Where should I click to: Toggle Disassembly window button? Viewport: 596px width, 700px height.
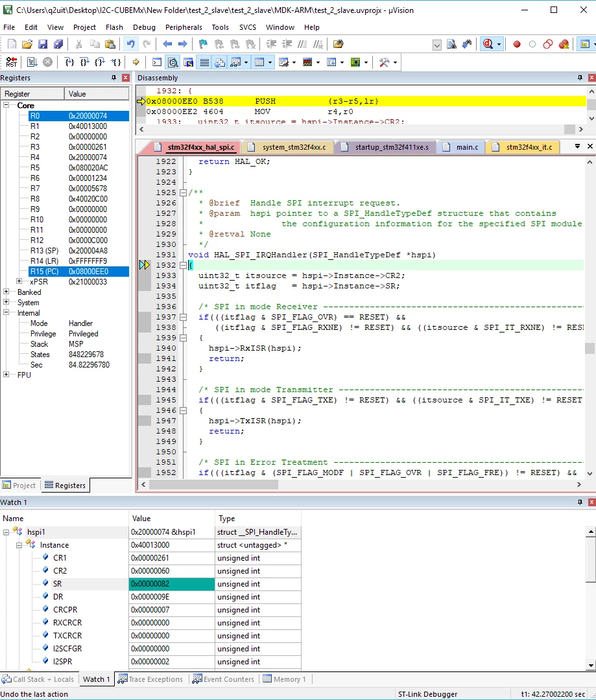point(173,62)
